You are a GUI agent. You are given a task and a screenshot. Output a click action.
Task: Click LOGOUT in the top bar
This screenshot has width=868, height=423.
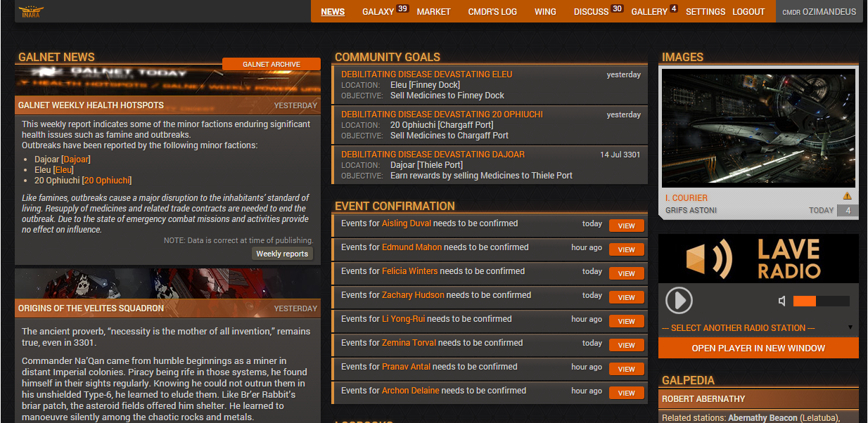tap(748, 12)
